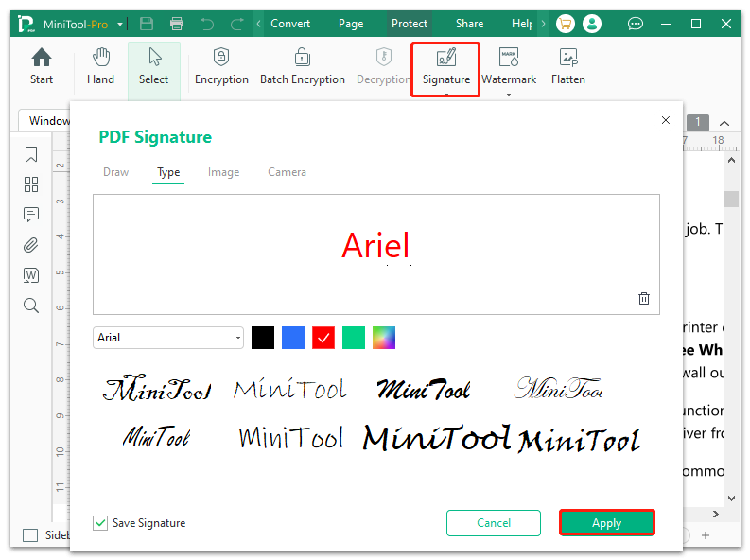Pick the narrow slanted MiniTool font sample
The image size is (750, 560).
point(156,437)
